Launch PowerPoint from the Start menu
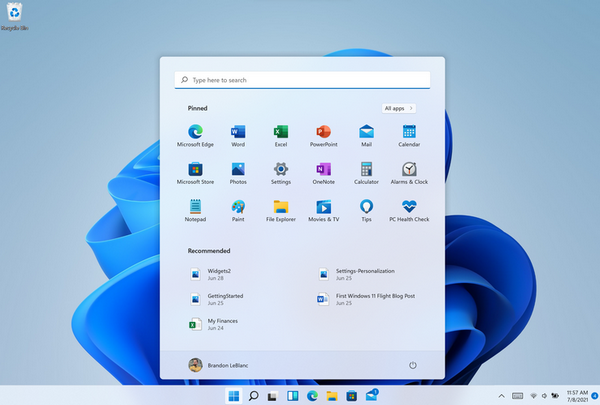This screenshot has height=405, width=600. [x=323, y=133]
